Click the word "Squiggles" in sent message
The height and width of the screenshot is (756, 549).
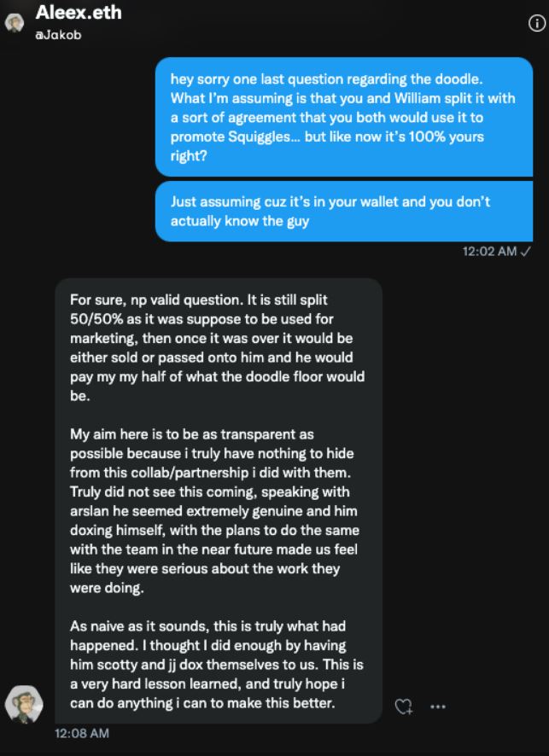[x=261, y=137]
